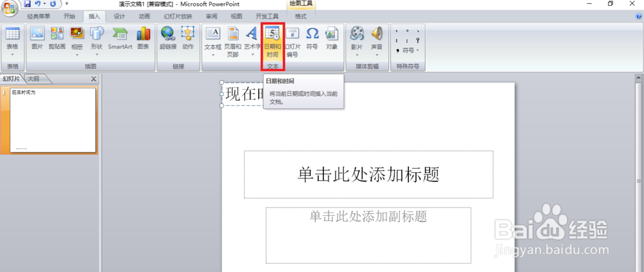Open the 动画 tab
The width and height of the screenshot is (644, 272).
[144, 16]
